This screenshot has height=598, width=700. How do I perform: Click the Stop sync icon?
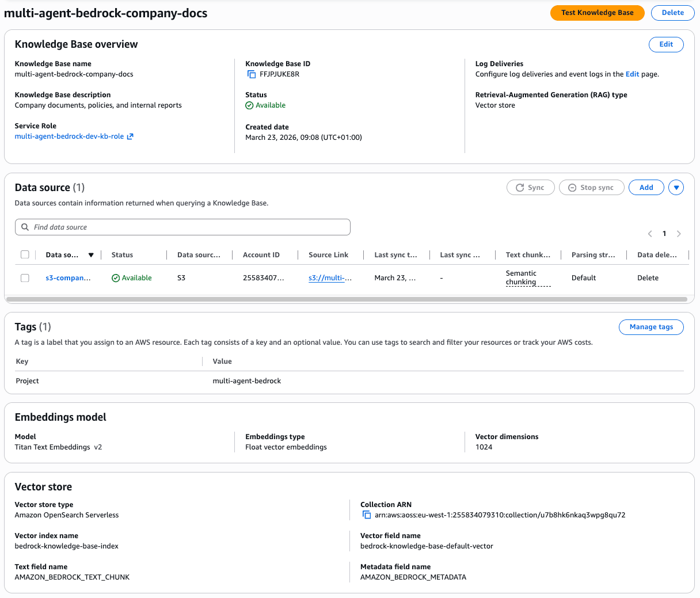[572, 188]
